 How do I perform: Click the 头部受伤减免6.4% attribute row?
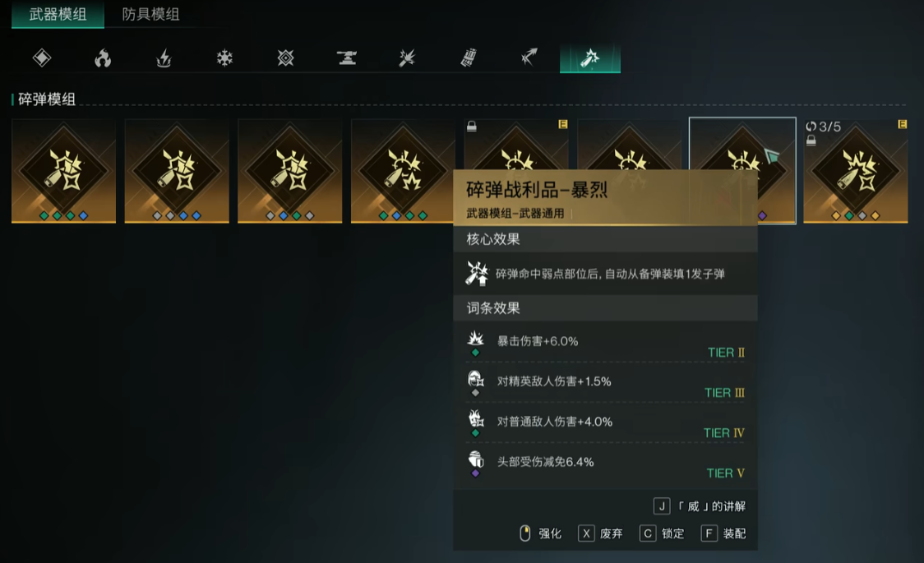pos(605,464)
